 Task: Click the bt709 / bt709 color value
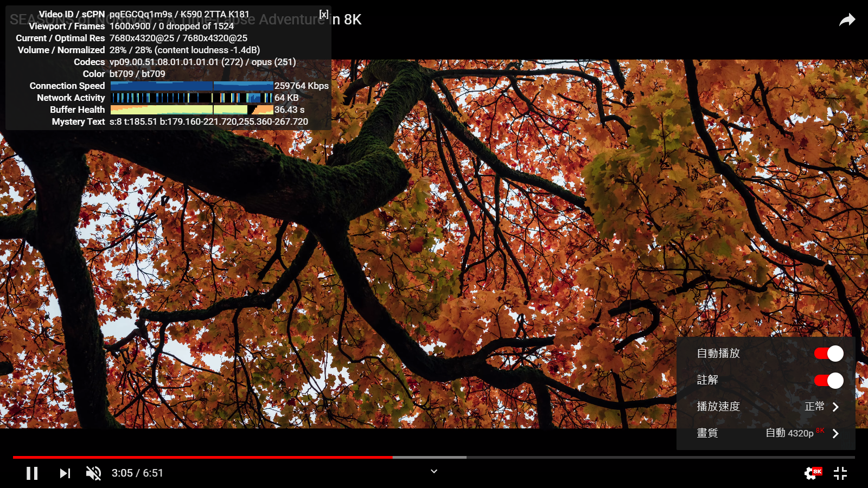pyautogui.click(x=137, y=74)
